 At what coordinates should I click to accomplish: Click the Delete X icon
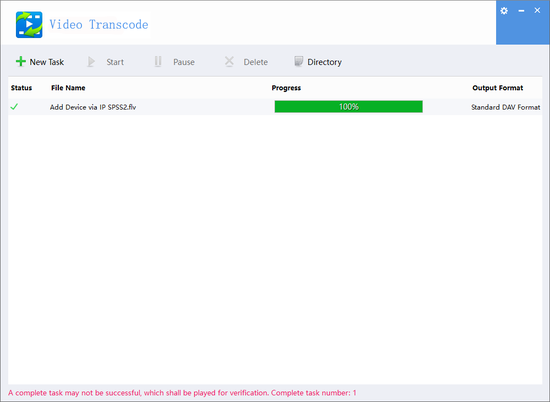[x=229, y=62]
